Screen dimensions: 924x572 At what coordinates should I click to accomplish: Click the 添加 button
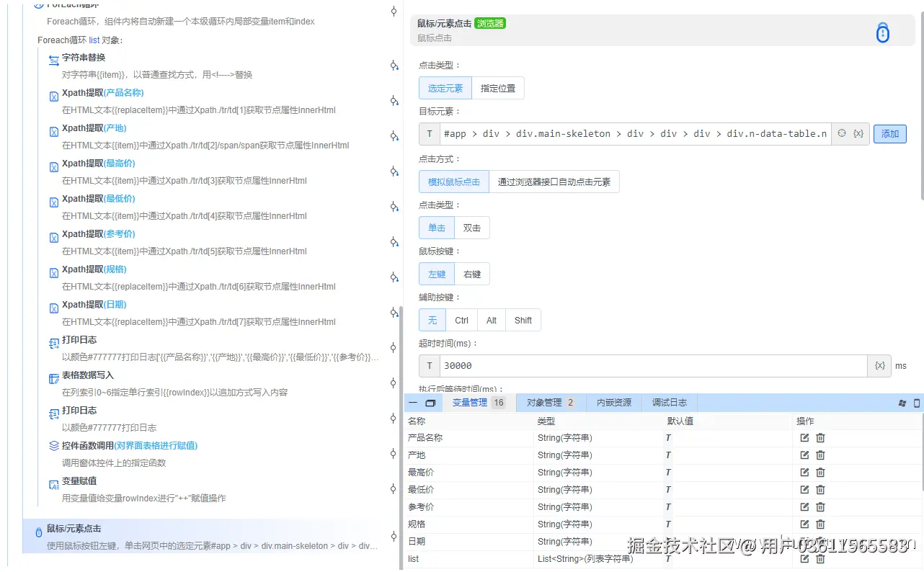point(890,134)
